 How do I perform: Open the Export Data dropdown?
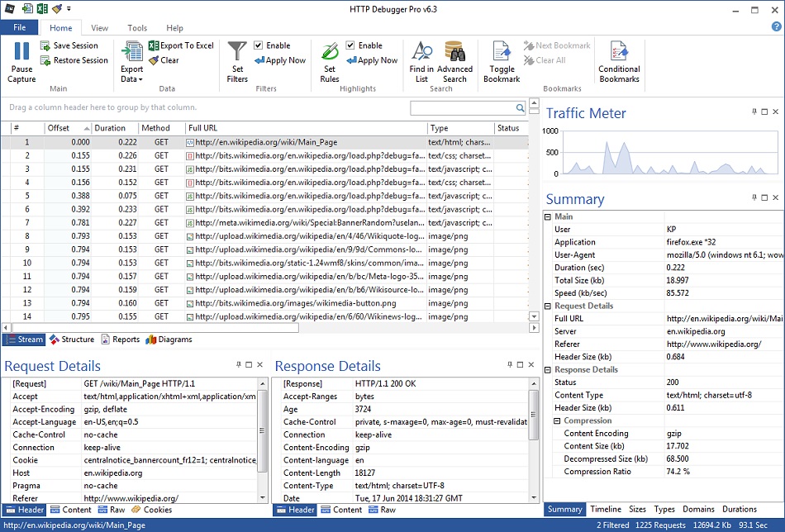[x=131, y=62]
